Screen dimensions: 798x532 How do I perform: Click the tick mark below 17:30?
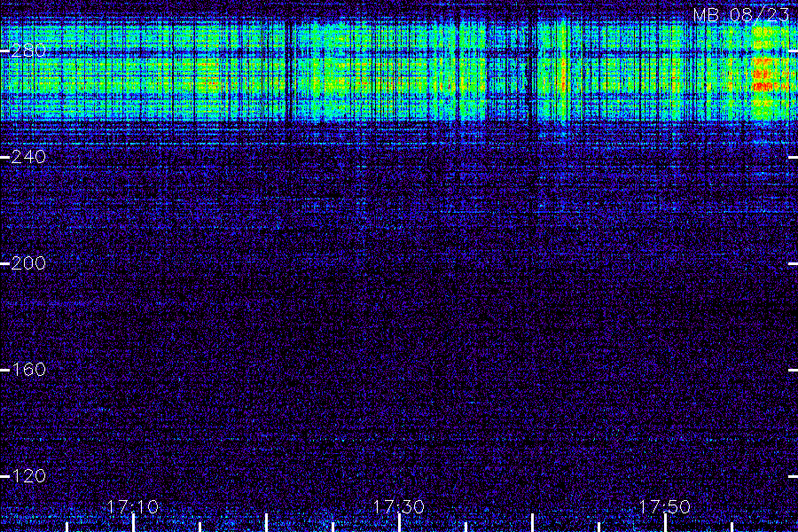399,523
